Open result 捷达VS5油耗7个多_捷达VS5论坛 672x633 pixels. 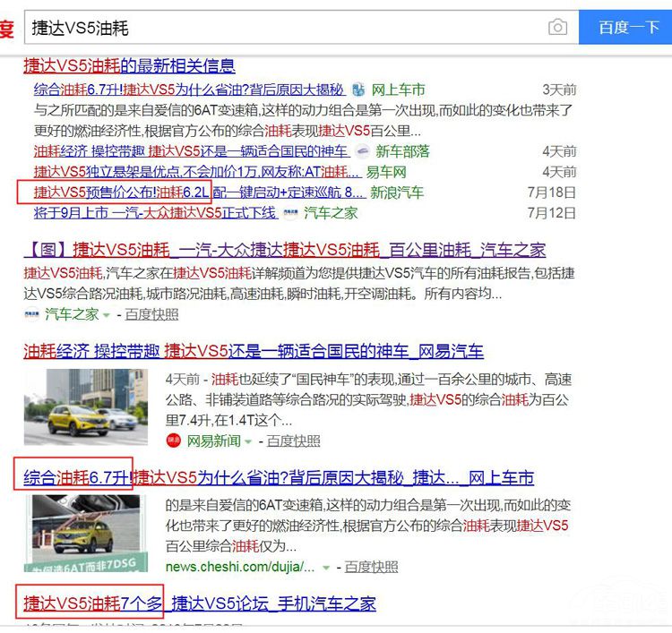pos(200,603)
